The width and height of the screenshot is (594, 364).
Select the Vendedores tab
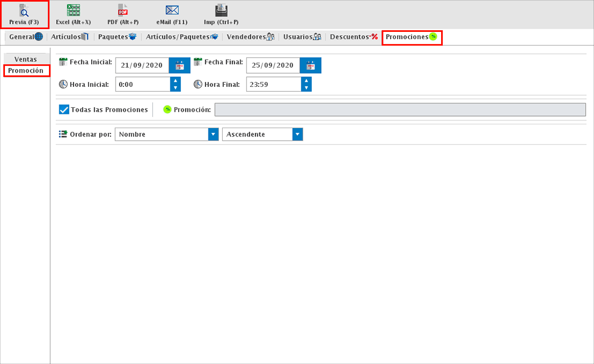point(250,37)
